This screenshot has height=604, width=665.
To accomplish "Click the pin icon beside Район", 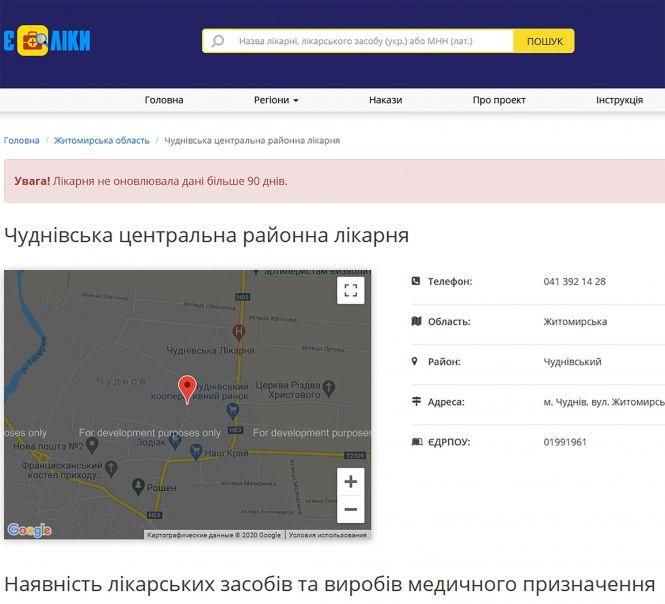I will pyautogui.click(x=415, y=361).
